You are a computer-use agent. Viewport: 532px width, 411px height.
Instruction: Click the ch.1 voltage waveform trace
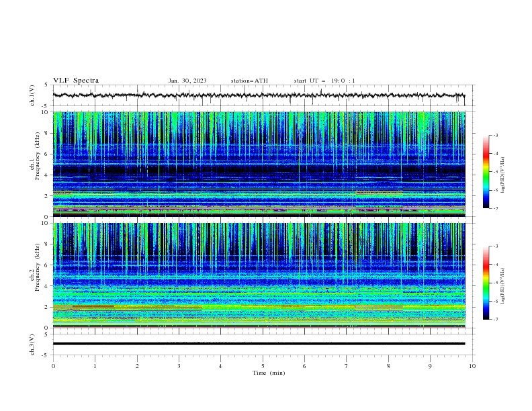[x=259, y=95]
